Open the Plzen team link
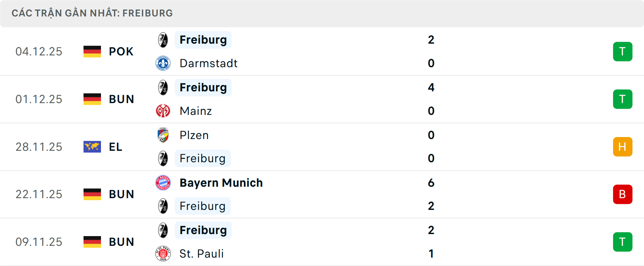 click(x=194, y=135)
